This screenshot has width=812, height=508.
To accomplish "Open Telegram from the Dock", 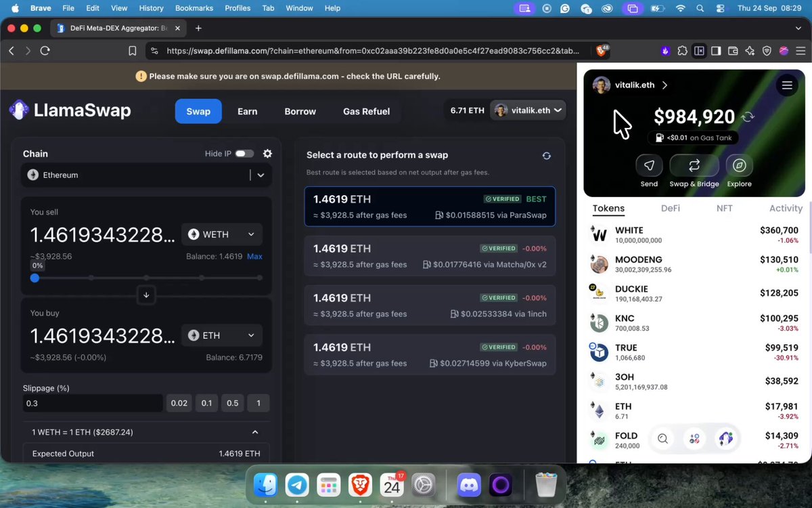I will point(297,485).
